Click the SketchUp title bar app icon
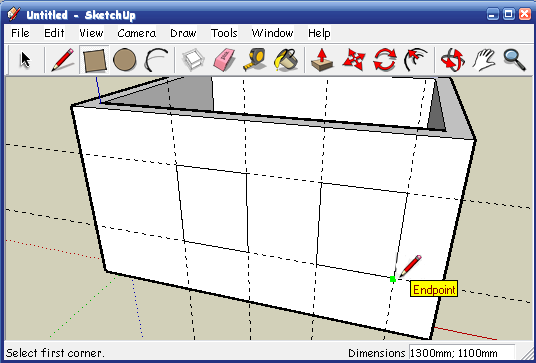This screenshot has width=536, height=363. [14, 14]
